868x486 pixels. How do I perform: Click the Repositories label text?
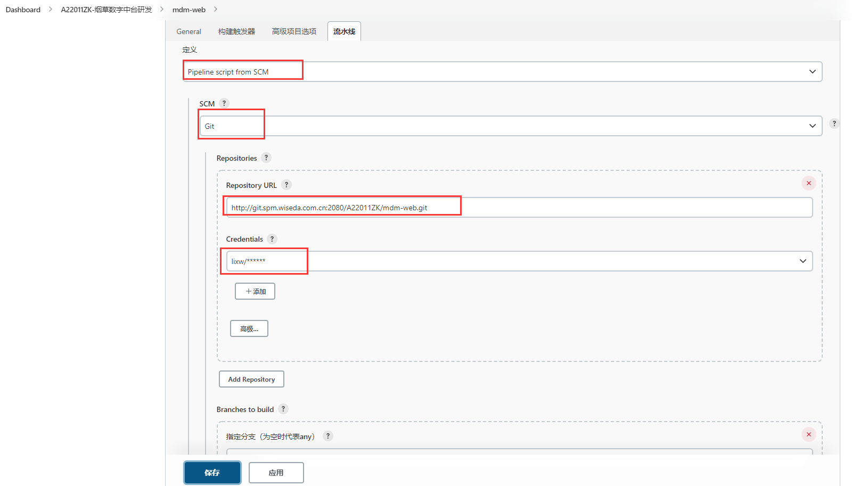[236, 158]
